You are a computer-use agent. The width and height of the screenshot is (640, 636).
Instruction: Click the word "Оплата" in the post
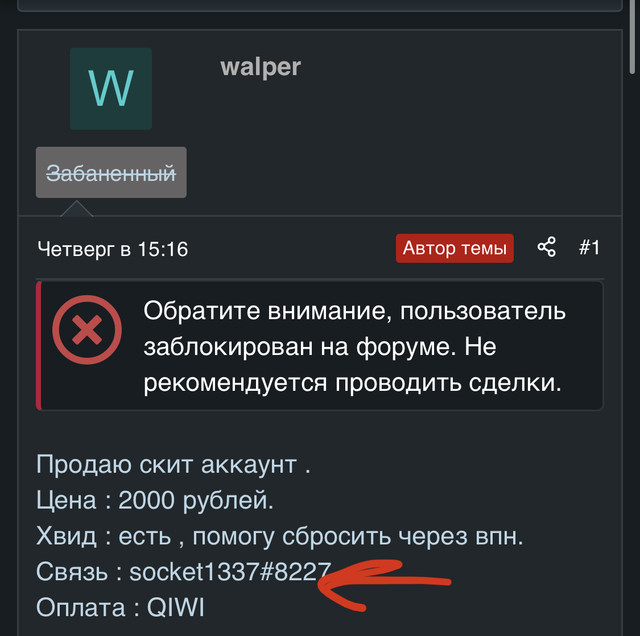81,607
